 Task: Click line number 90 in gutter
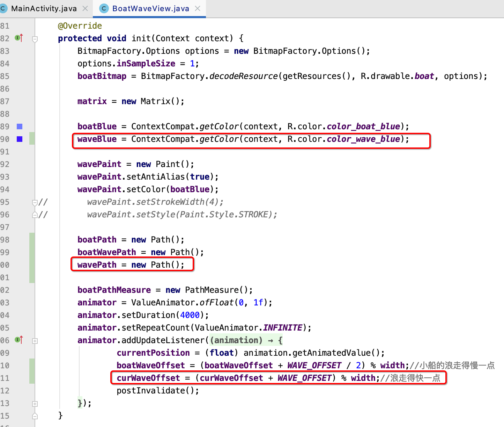pyautogui.click(x=5, y=139)
